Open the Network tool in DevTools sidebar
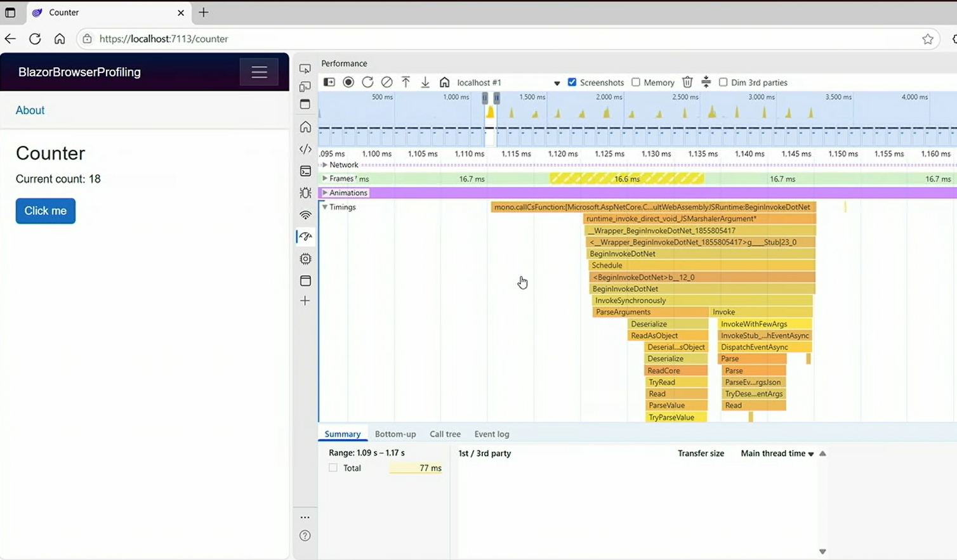 click(305, 215)
